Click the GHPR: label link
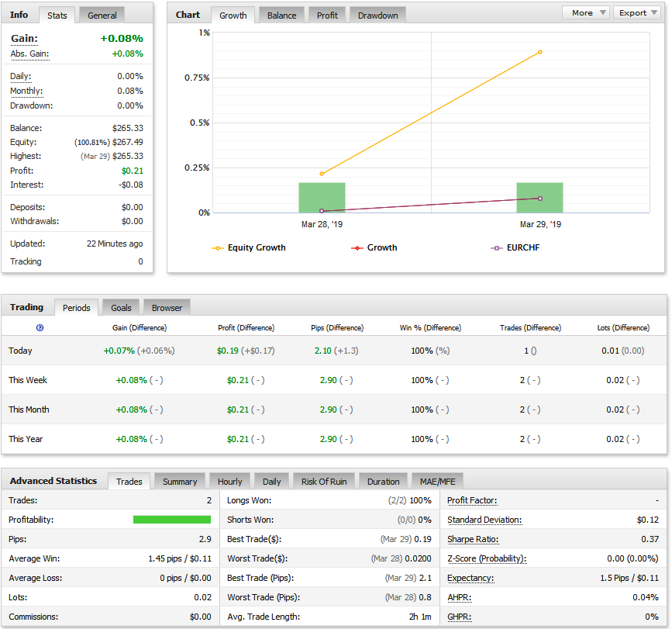Viewport: 672px width, 629px height. click(459, 617)
